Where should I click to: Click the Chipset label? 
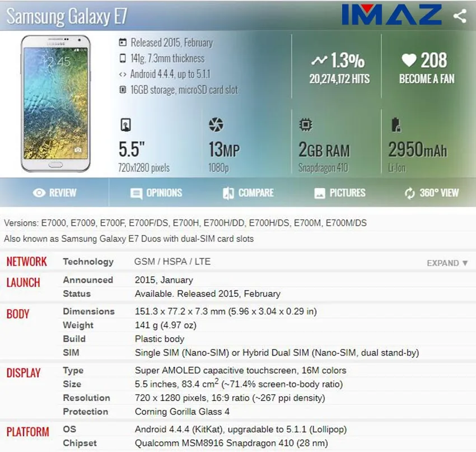click(x=80, y=443)
